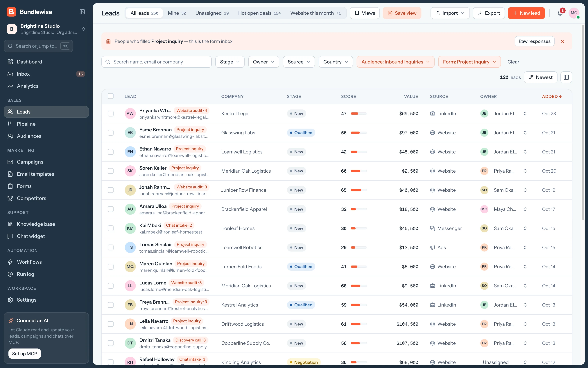Open Competitors in the sidebar
The image size is (588, 368).
tap(46, 198)
